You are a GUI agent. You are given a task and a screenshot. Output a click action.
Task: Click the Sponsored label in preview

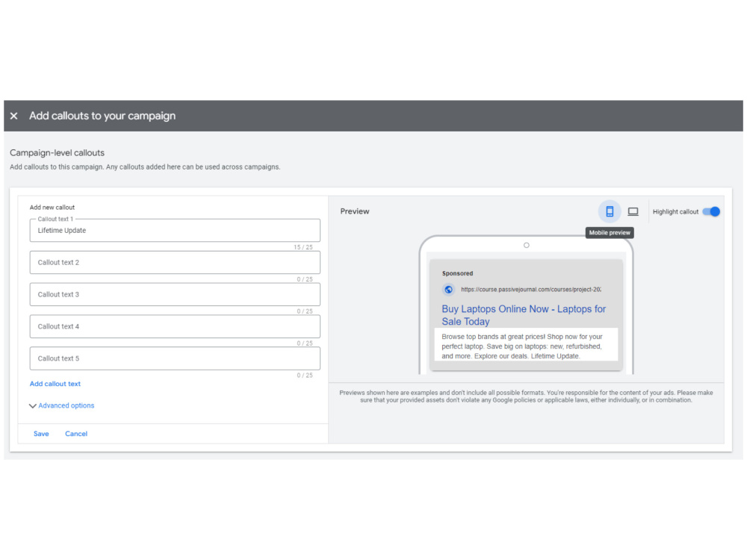click(457, 273)
